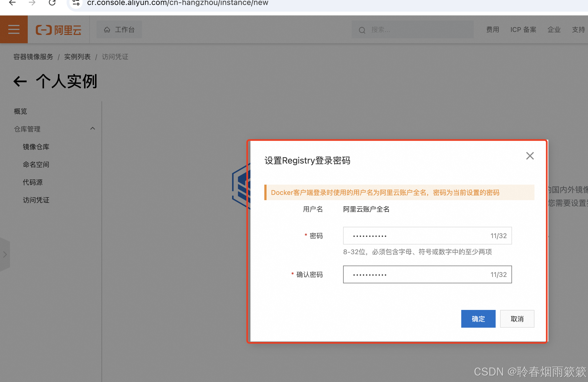588x382 pixels.
Task: Open the 命名空间 sidebar item
Action: click(x=36, y=164)
